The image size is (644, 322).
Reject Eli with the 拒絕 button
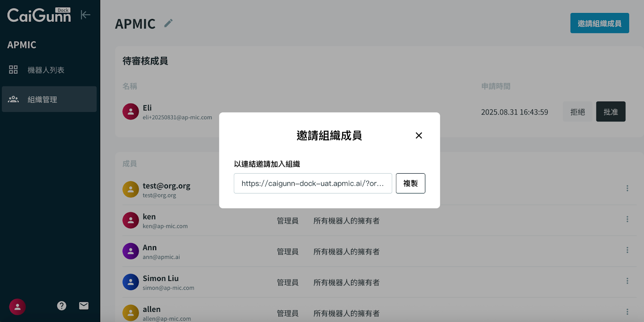click(x=578, y=112)
